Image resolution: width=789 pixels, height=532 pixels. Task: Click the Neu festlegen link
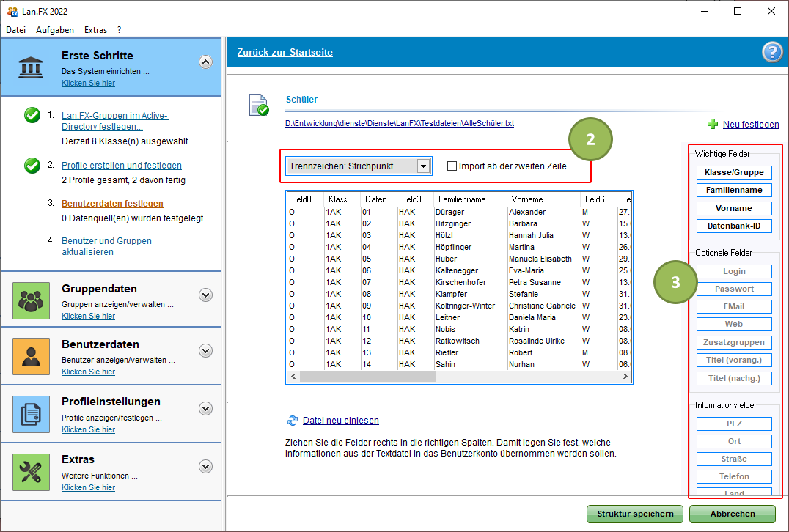(751, 124)
